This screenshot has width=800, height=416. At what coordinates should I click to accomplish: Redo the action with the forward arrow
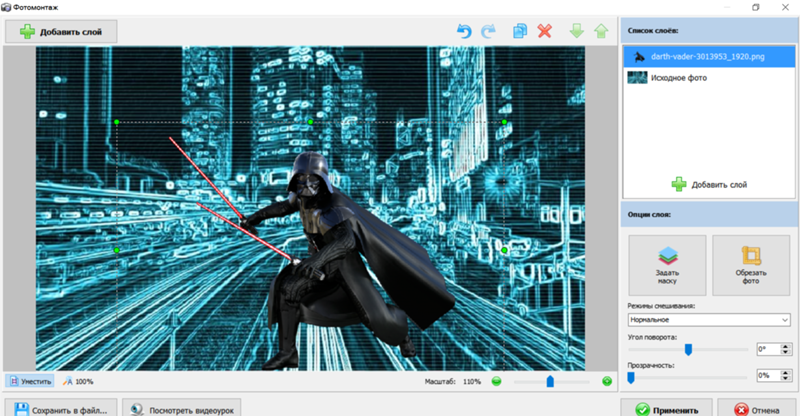(x=488, y=31)
